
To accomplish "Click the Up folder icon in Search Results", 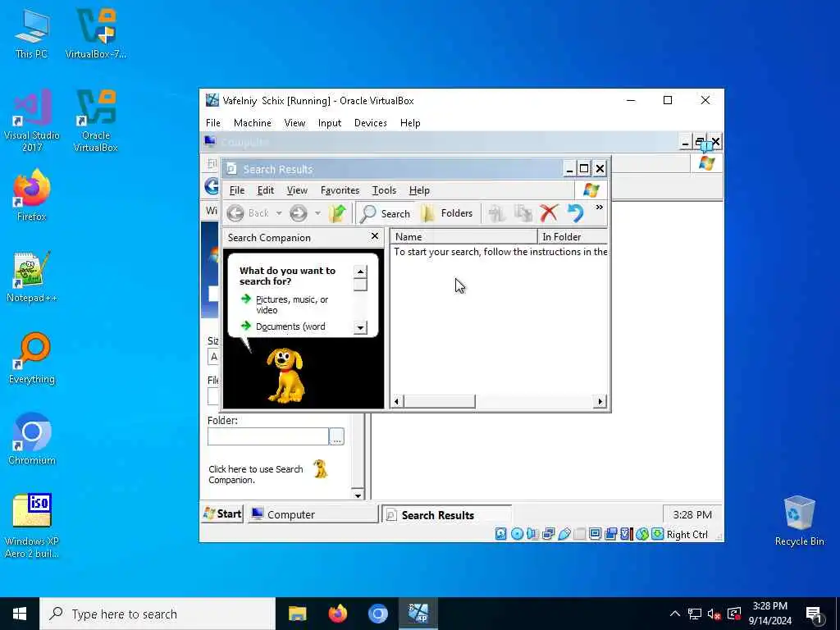I will tap(337, 213).
